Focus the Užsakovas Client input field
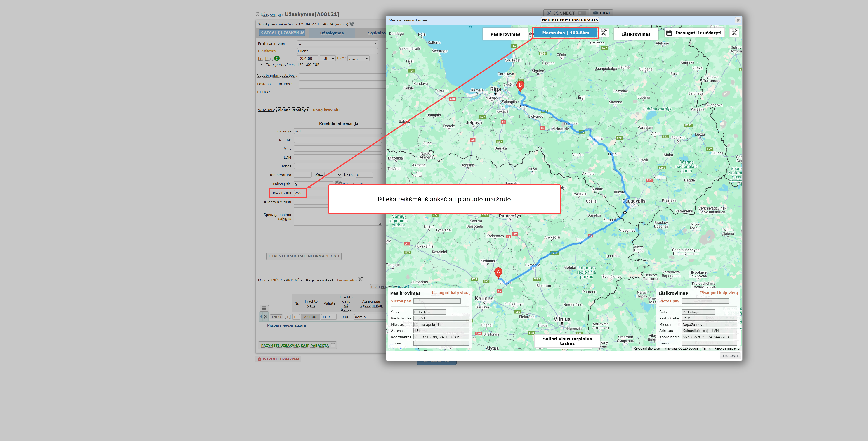Image resolution: width=868 pixels, height=441 pixels. point(337,51)
